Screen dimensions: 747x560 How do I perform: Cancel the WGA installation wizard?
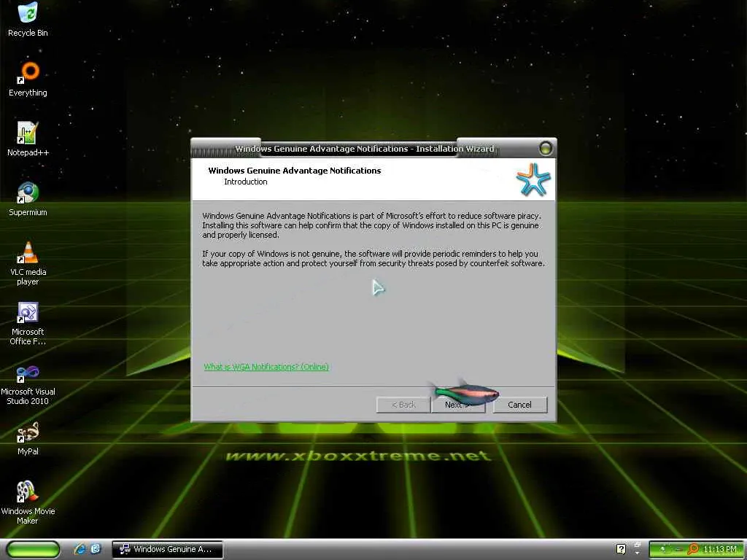point(519,405)
